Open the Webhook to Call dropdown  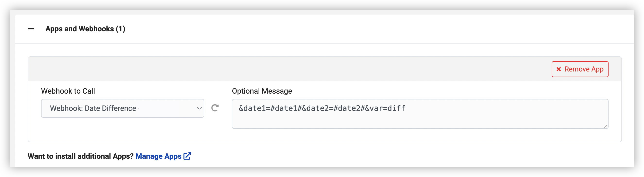pyautogui.click(x=122, y=108)
